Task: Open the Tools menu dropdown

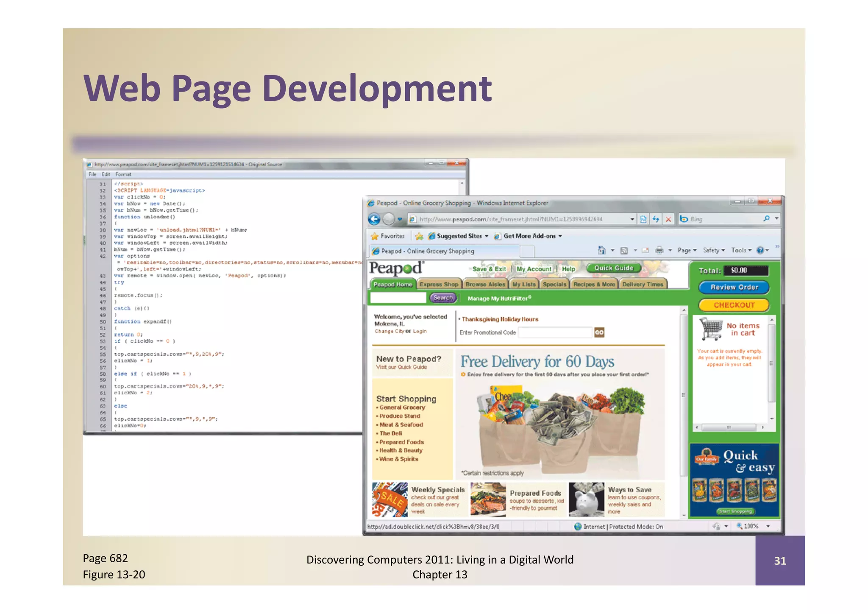Action: (x=741, y=250)
